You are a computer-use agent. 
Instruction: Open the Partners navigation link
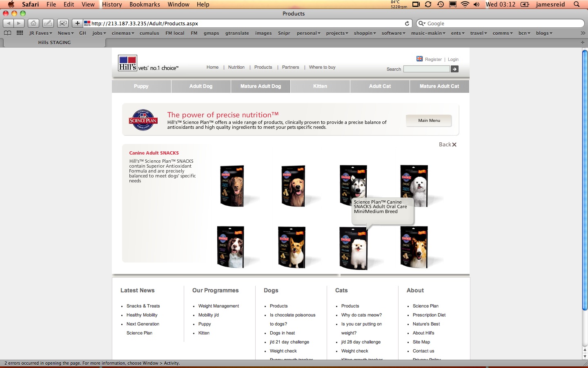290,67
